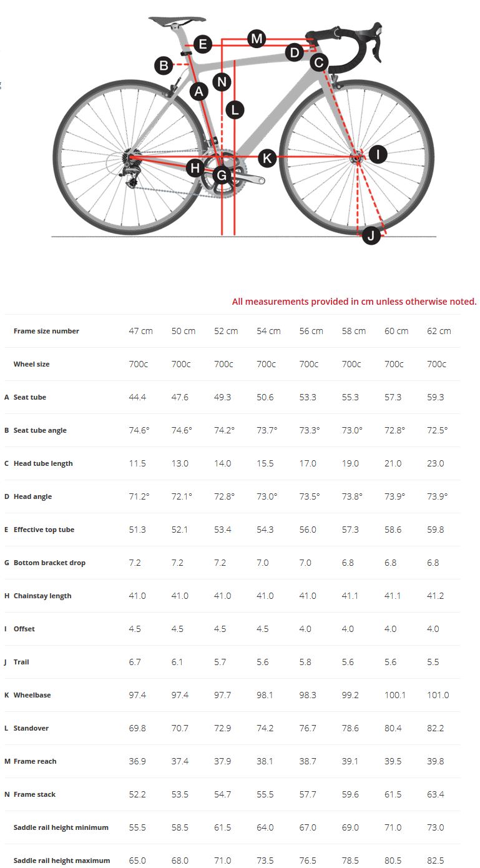
Task: Click the 47 cm frame size column header
Action: [x=141, y=331]
